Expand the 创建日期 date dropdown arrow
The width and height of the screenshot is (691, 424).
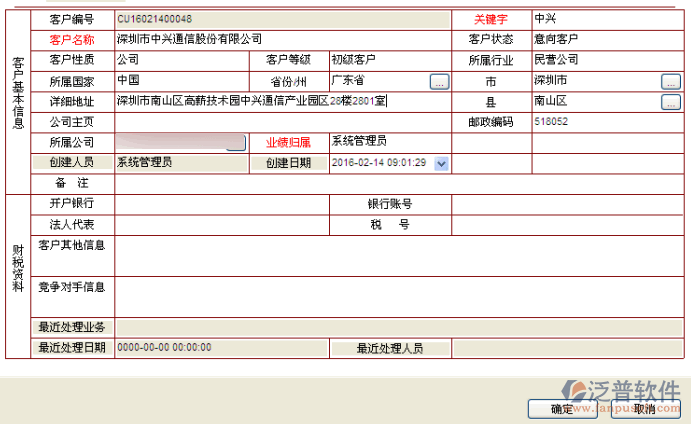coord(441,163)
